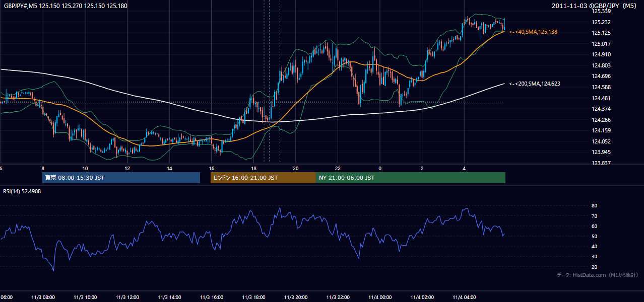Click the 11/3 20:00 time axis label
This screenshot has height=302, width=644.
coord(295,297)
